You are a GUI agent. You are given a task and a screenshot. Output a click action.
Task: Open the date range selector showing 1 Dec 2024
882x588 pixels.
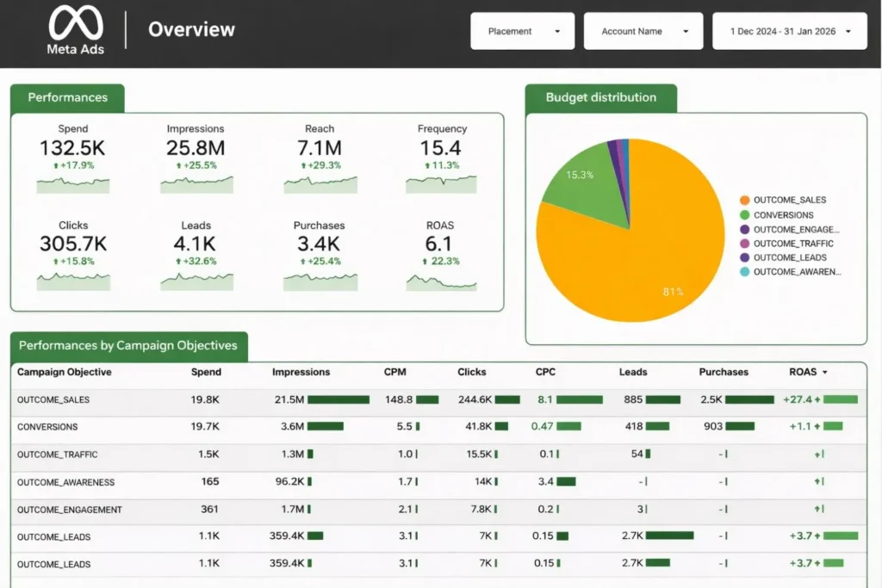click(789, 30)
